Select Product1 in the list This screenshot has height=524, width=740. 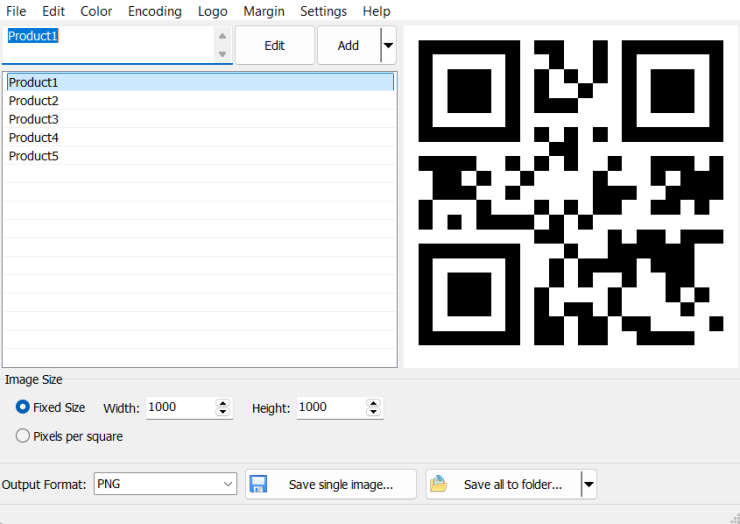(x=200, y=82)
